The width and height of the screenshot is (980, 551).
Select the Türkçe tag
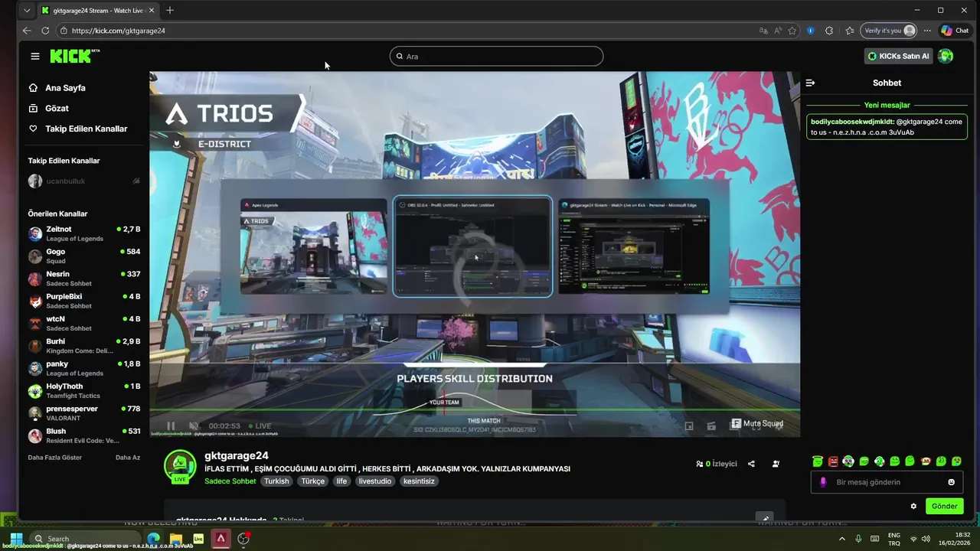[312, 481]
